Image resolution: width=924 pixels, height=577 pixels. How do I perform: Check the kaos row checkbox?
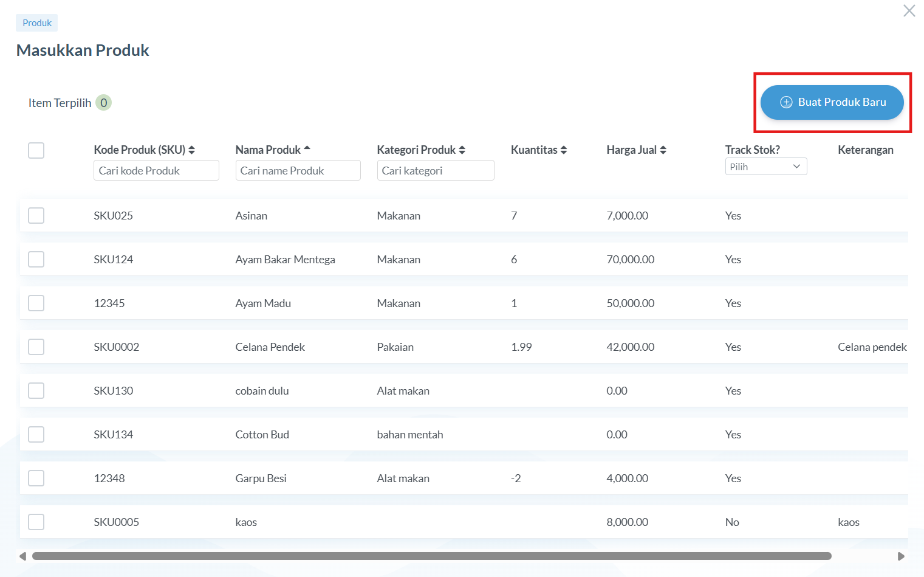[36, 522]
